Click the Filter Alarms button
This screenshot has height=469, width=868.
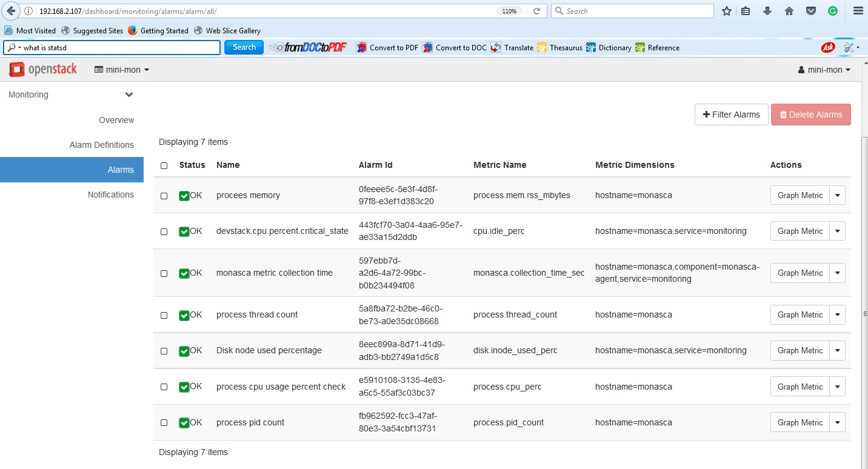(x=732, y=115)
